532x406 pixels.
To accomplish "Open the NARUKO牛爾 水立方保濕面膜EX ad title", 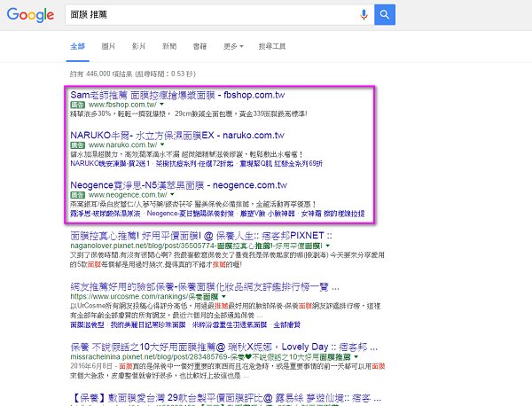I will [x=177, y=136].
